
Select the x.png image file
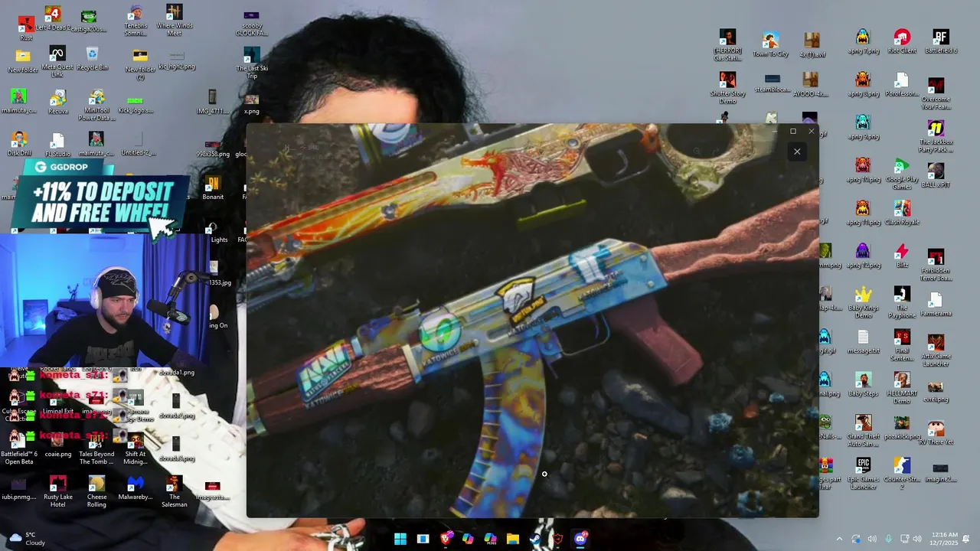[x=252, y=104]
